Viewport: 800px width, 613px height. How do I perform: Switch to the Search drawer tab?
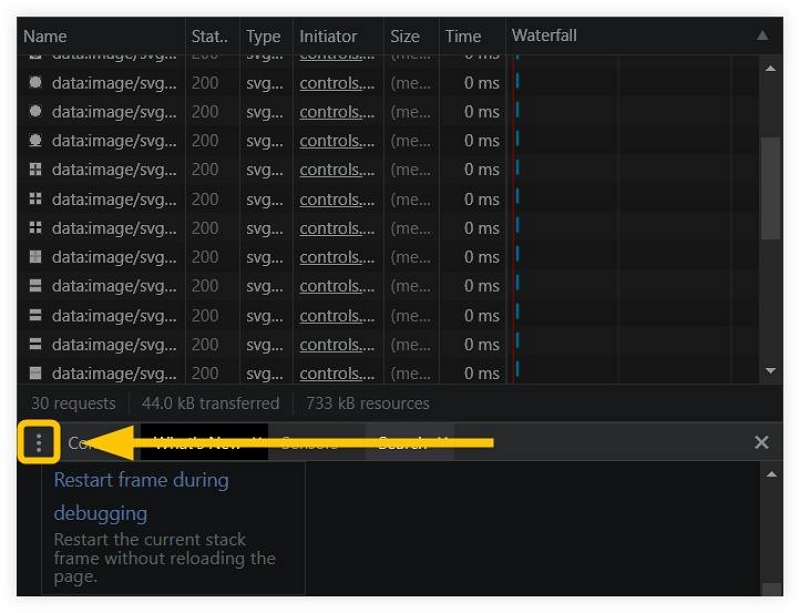410,443
